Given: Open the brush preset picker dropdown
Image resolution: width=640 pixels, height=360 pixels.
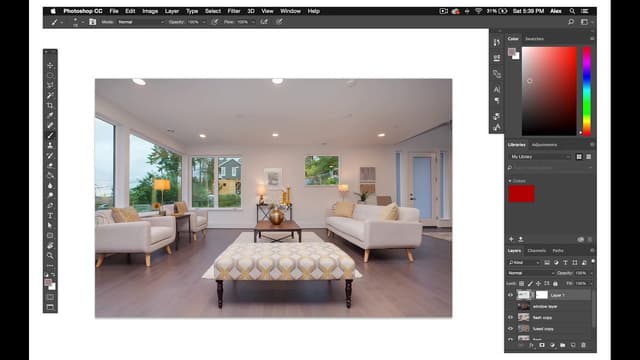Looking at the screenshot, I should [x=83, y=22].
